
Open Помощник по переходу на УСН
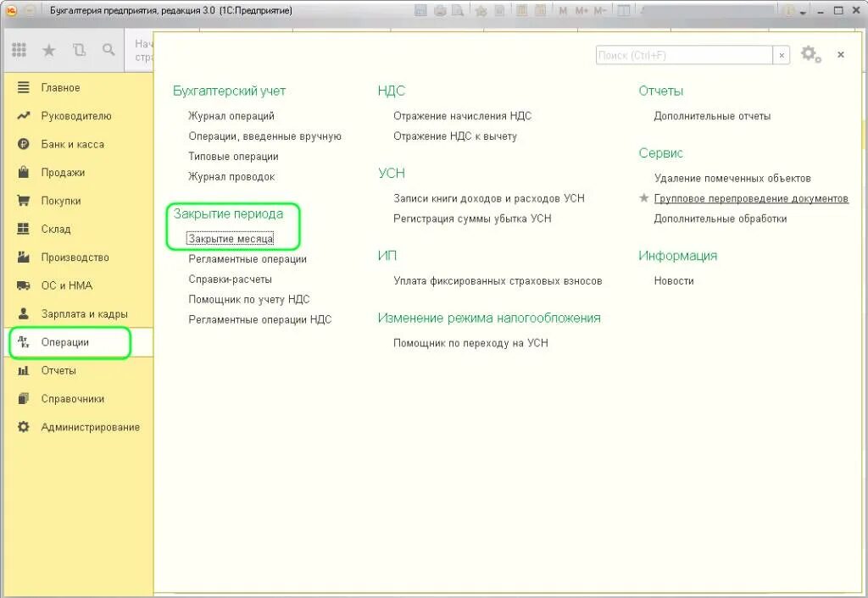[x=470, y=342]
